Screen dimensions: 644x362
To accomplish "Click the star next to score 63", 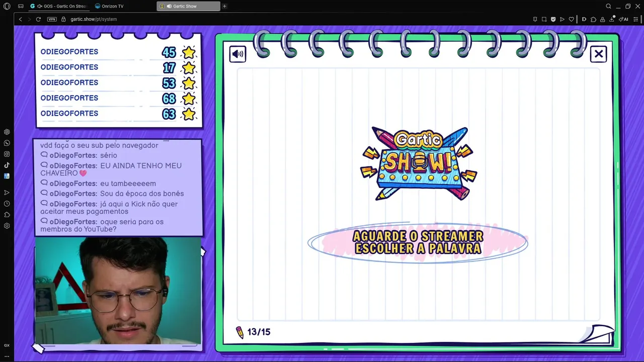I will tap(189, 114).
